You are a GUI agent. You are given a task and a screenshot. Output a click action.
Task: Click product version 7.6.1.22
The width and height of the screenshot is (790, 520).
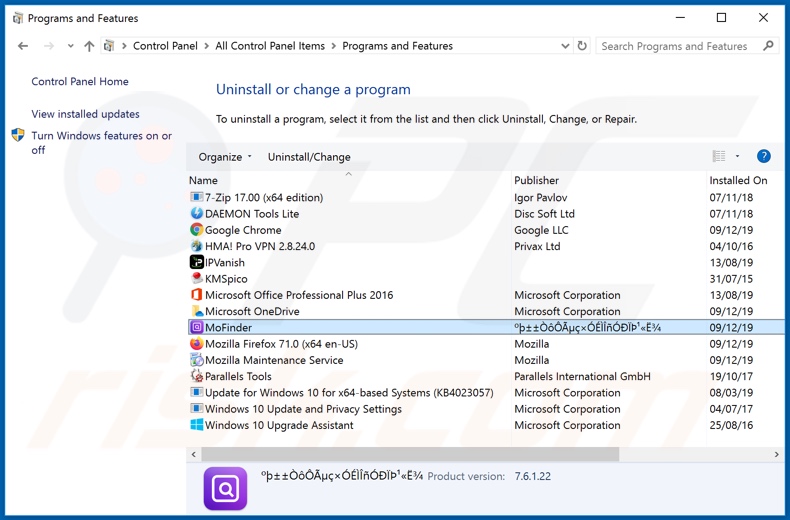(533, 476)
